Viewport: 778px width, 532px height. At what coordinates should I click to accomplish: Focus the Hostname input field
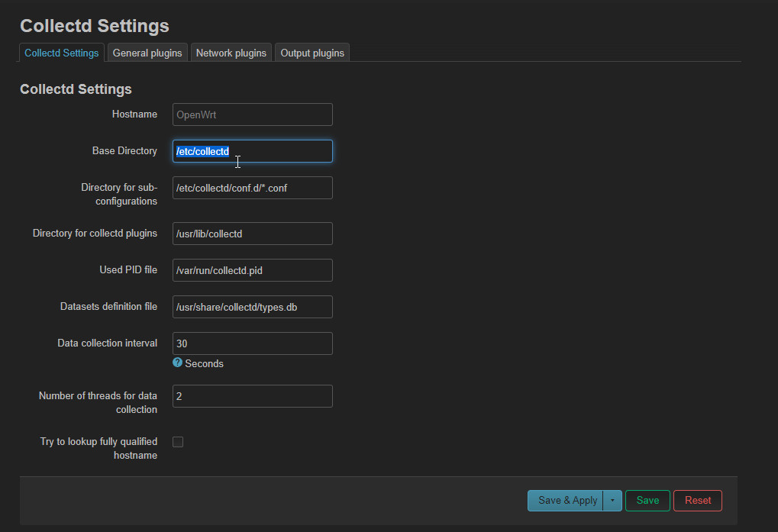252,114
